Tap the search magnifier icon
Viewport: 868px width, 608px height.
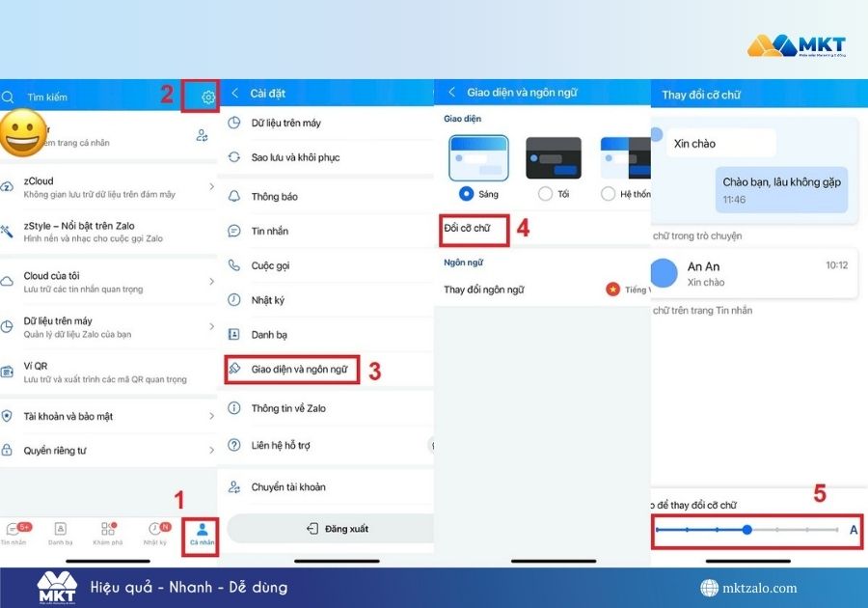pyautogui.click(x=9, y=97)
